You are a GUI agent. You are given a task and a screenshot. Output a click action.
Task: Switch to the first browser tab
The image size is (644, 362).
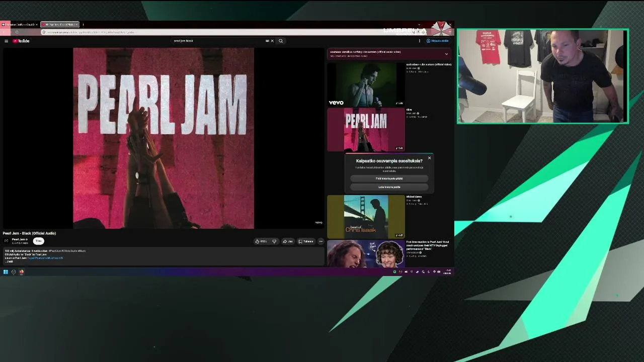coord(20,25)
